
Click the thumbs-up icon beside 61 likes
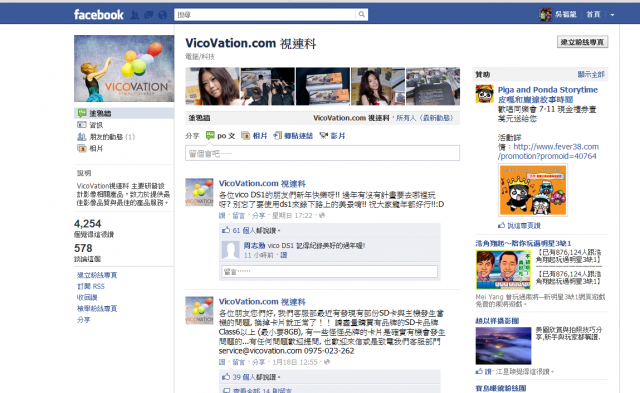(226, 230)
